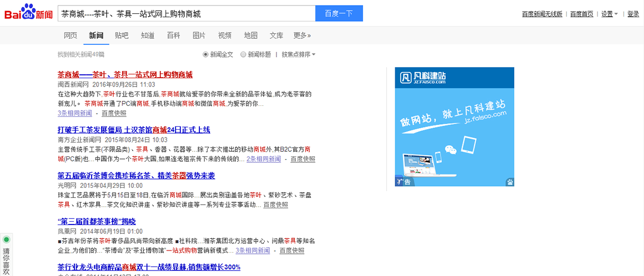Select the 新闻全文 radio button
Image resolution: width=644 pixels, height=276 pixels.
[205, 54]
